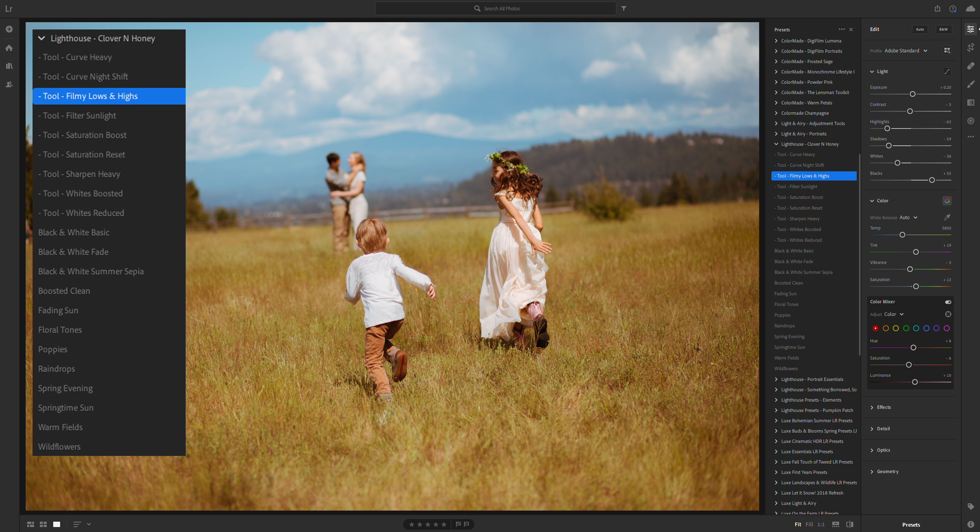The image size is (980, 532).
Task: Click the Exposure slider handle
Action: 913,94
